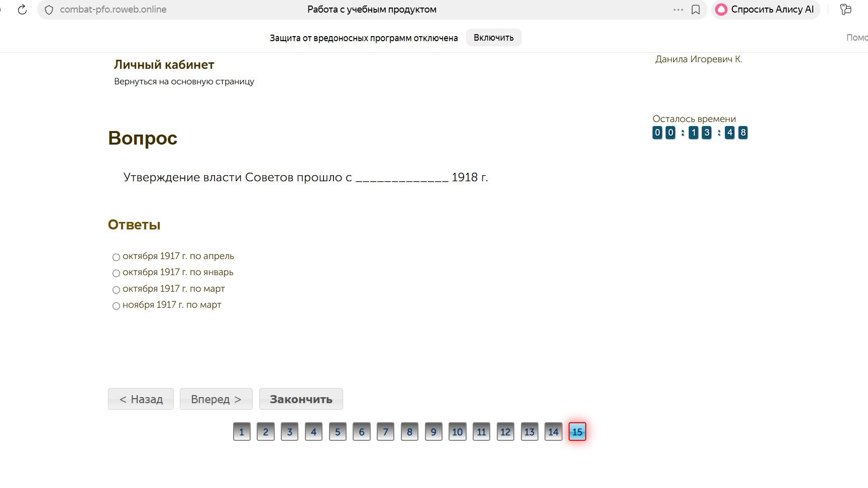Open the feedback icon at top right
Viewport: 868px width, 488px height.
846,10
